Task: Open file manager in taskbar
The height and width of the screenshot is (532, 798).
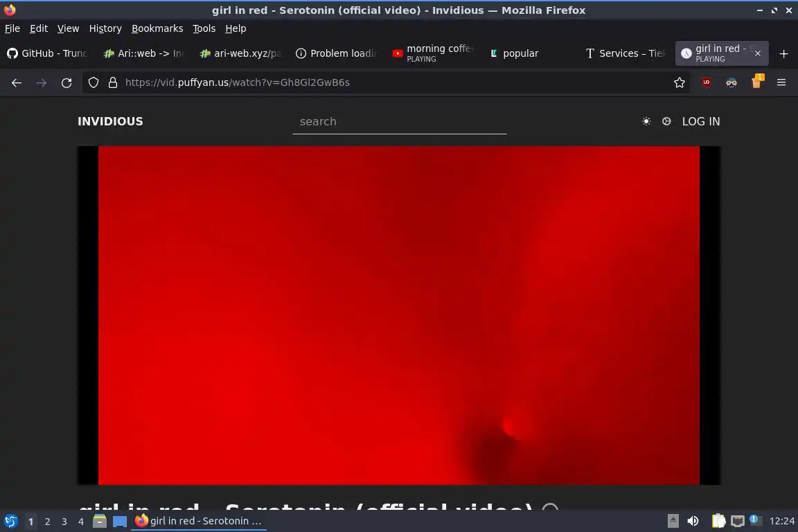Action: pos(100,522)
